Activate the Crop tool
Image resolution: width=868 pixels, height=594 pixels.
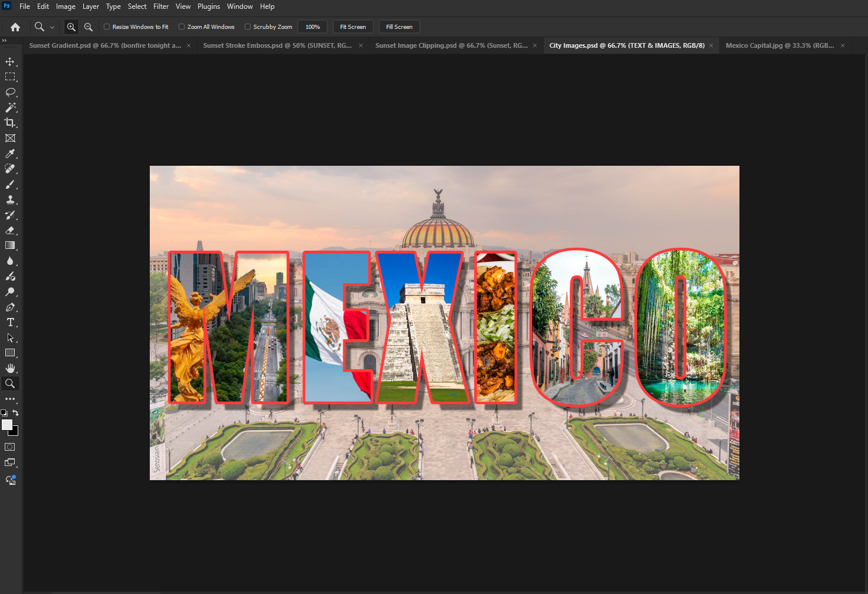pyautogui.click(x=10, y=123)
